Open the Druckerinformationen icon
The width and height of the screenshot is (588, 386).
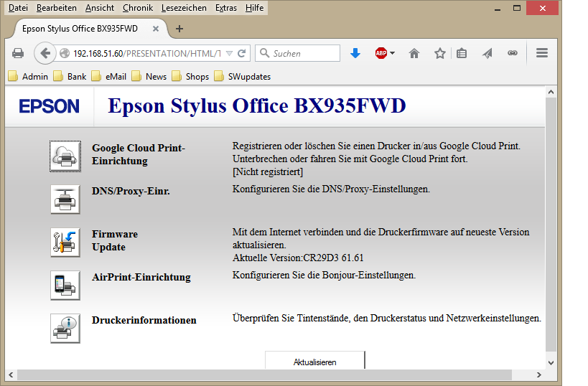[65, 329]
